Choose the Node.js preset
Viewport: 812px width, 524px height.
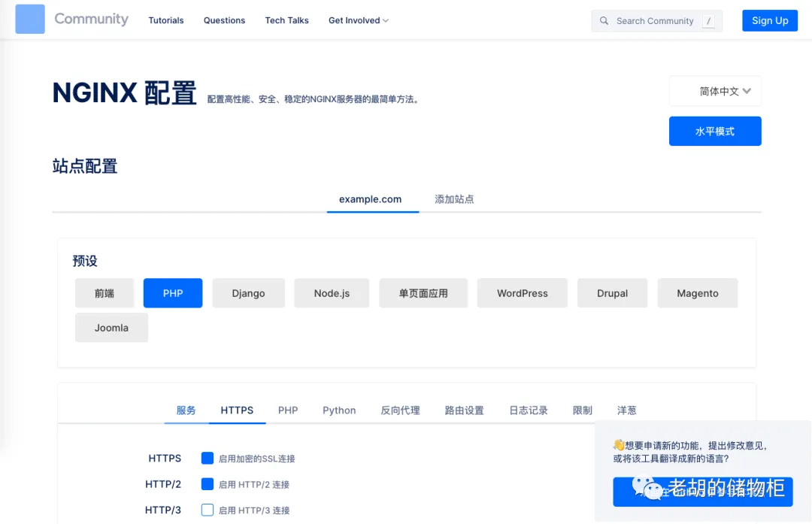332,293
